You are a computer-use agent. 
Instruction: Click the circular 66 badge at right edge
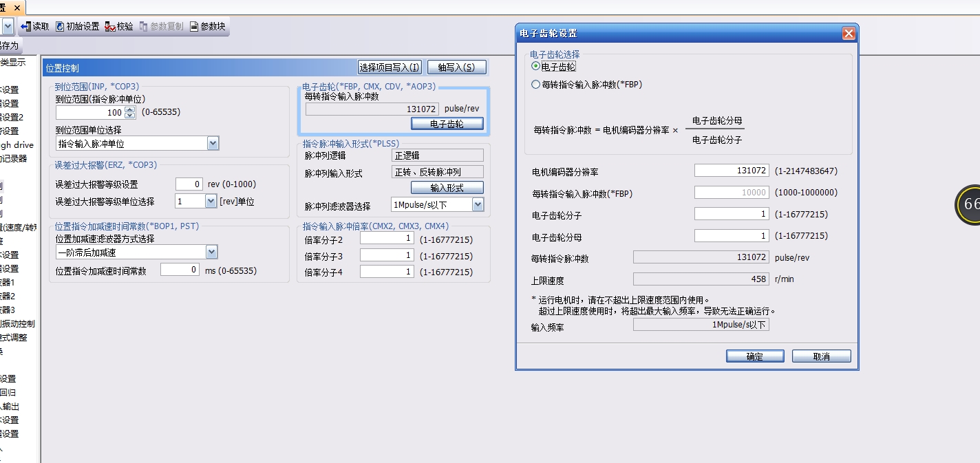pos(969,204)
